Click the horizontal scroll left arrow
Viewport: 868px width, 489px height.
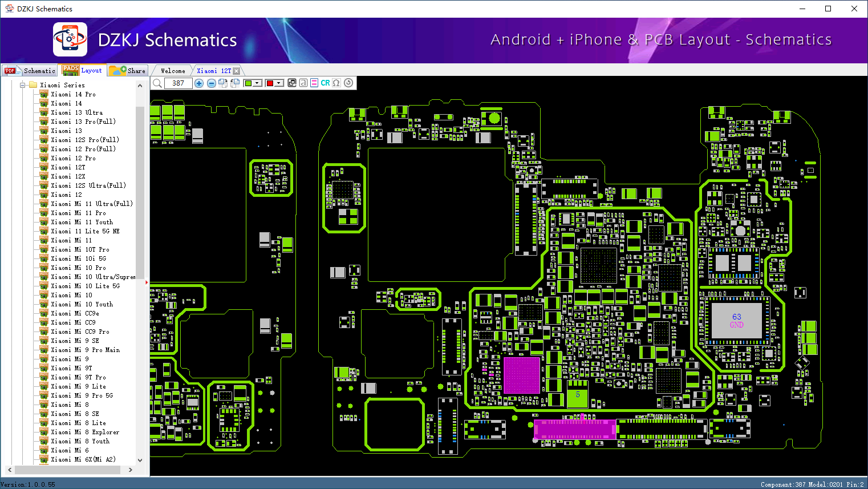point(10,470)
